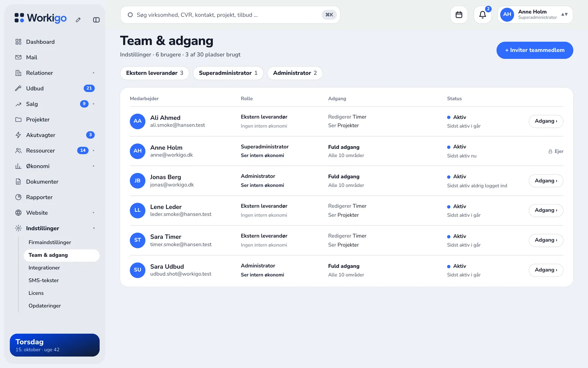Click the Projekter folder icon
588x368 pixels.
pos(18,119)
